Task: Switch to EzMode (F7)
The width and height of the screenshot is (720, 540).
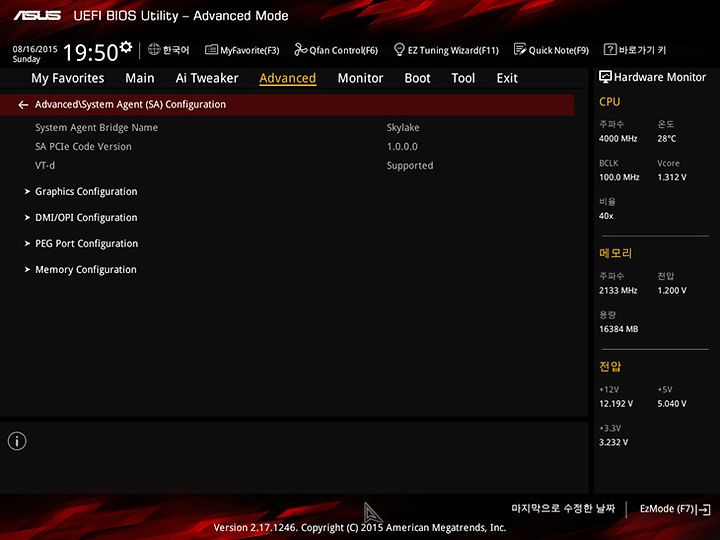Action: [667, 509]
